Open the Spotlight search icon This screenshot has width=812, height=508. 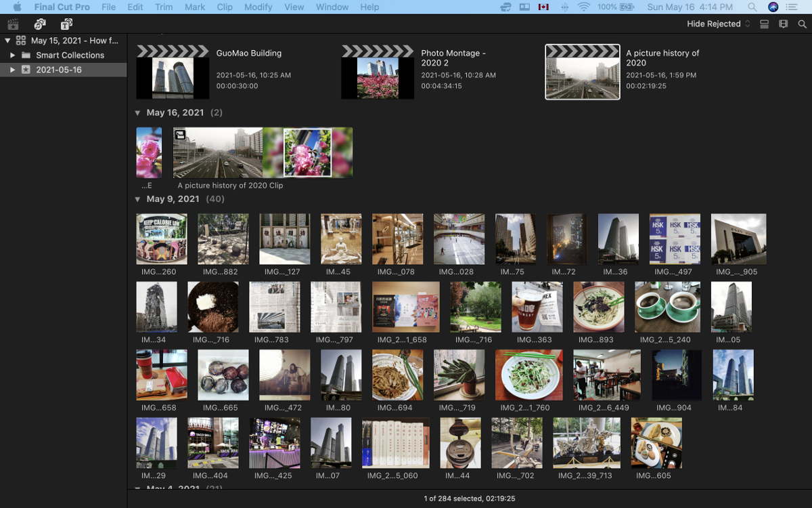pyautogui.click(x=752, y=7)
